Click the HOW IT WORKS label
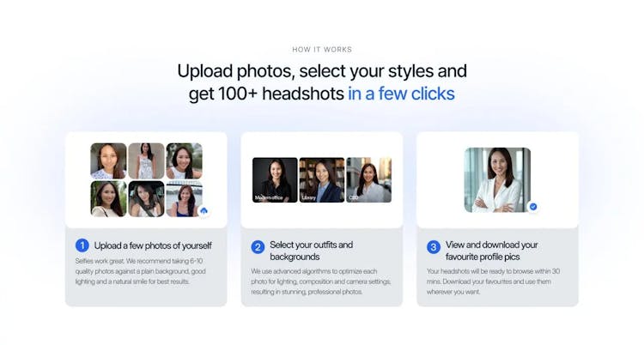The image size is (644, 345). coord(322,49)
